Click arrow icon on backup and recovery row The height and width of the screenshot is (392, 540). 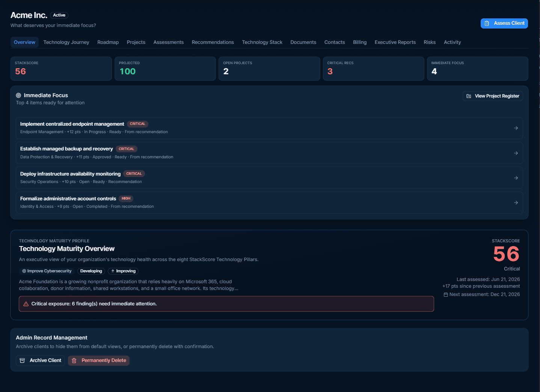coord(516,153)
